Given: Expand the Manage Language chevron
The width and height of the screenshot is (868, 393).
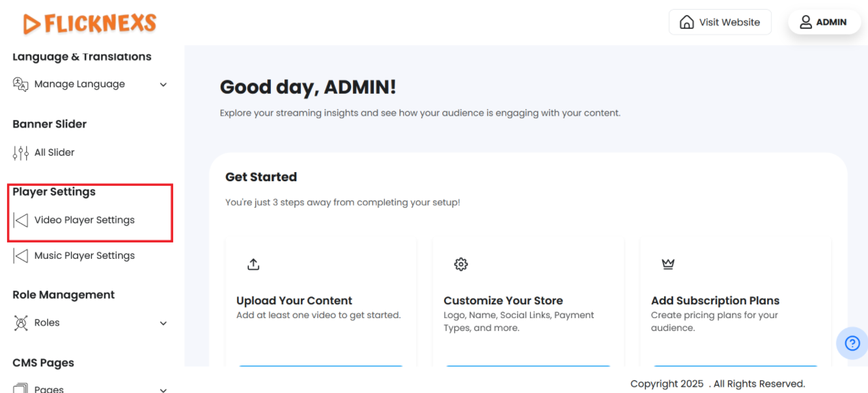Looking at the screenshot, I should [x=163, y=85].
